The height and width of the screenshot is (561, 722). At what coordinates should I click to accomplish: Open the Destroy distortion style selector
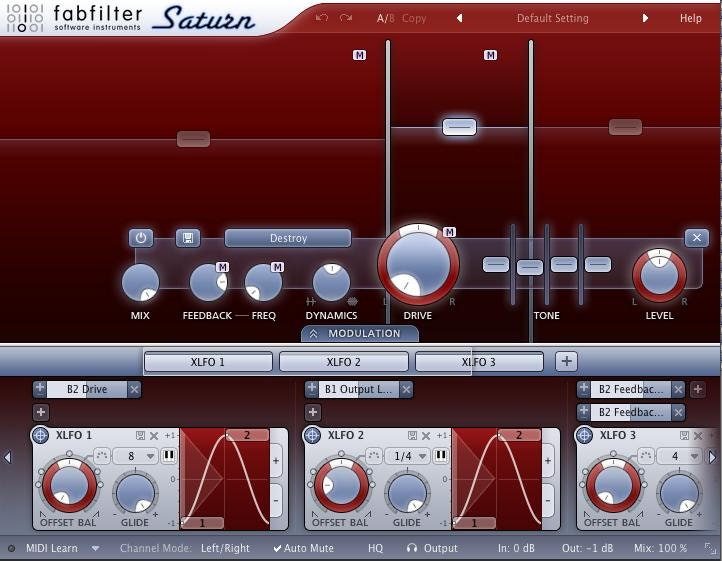pyautogui.click(x=288, y=238)
